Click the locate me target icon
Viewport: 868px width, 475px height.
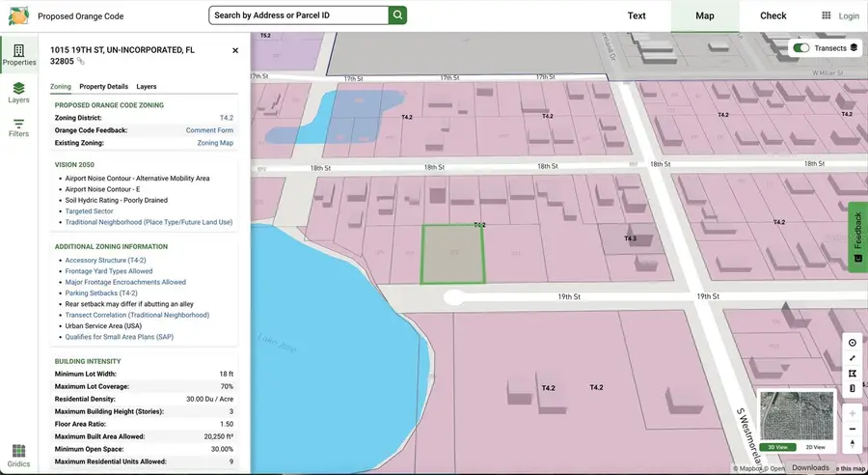852,343
